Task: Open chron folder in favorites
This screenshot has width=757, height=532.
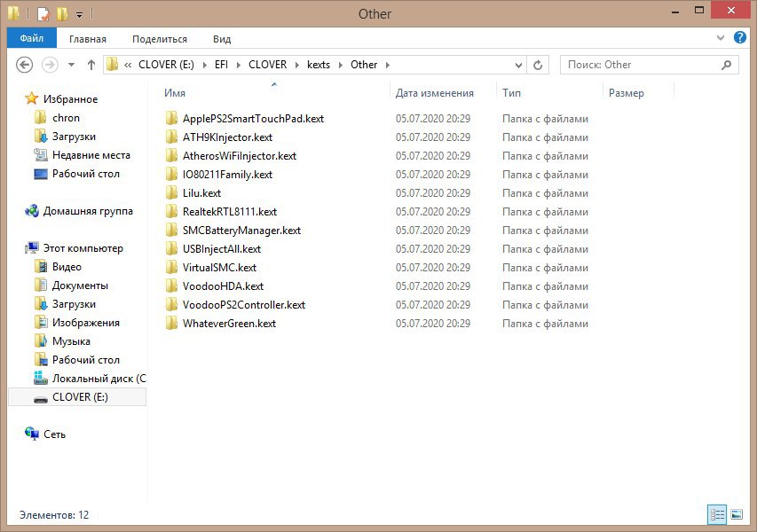Action: point(66,118)
